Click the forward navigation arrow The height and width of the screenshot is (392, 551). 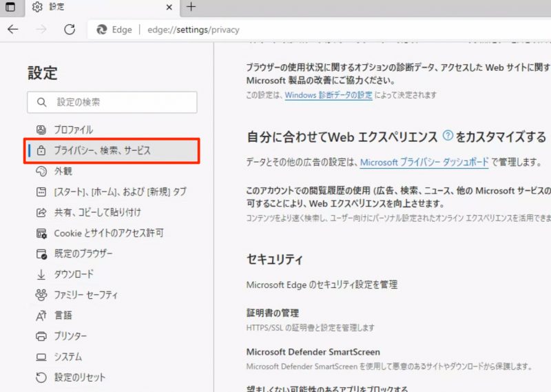point(41,30)
